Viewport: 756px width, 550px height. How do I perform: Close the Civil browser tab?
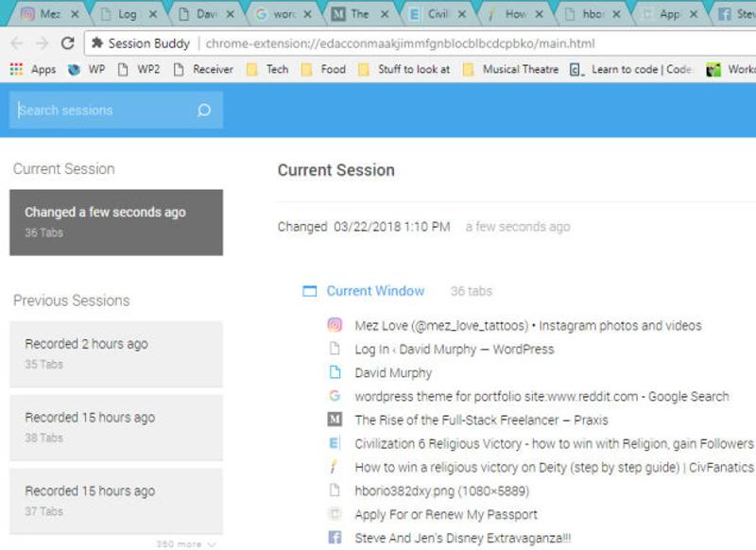(462, 14)
